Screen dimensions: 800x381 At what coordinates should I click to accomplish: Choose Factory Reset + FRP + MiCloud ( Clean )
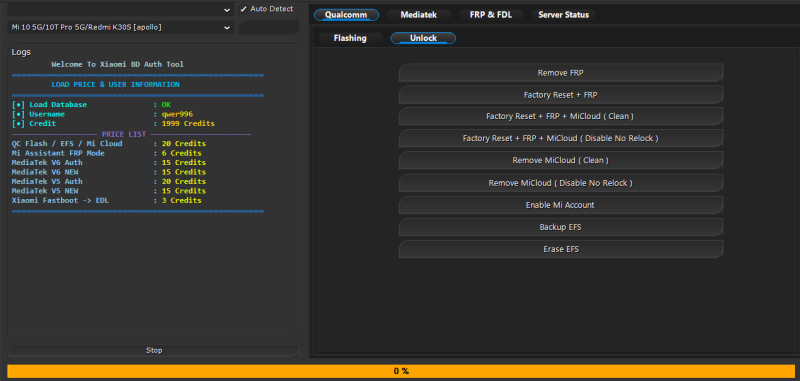click(x=560, y=116)
